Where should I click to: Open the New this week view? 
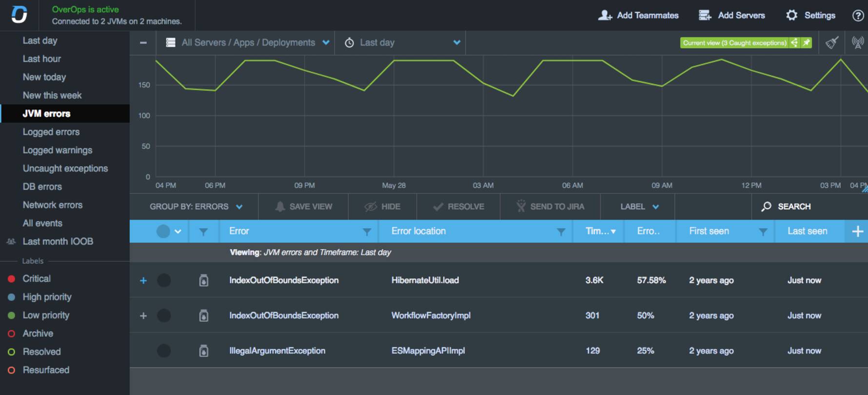52,95
